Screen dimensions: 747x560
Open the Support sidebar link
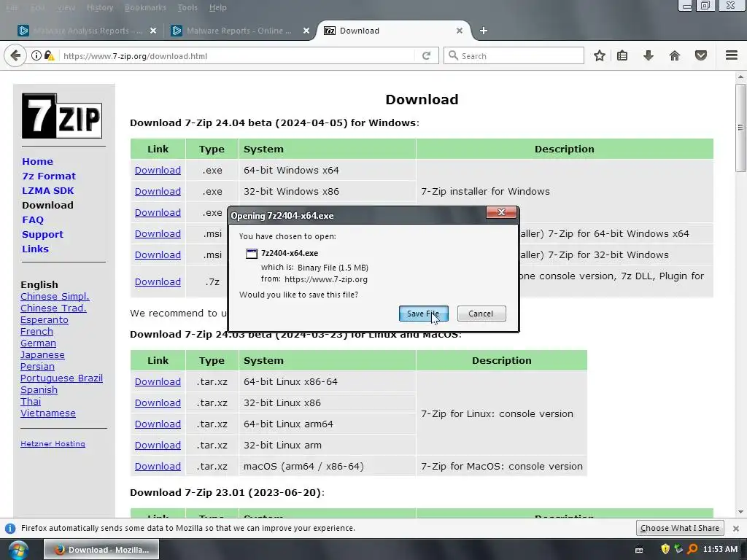tap(42, 234)
